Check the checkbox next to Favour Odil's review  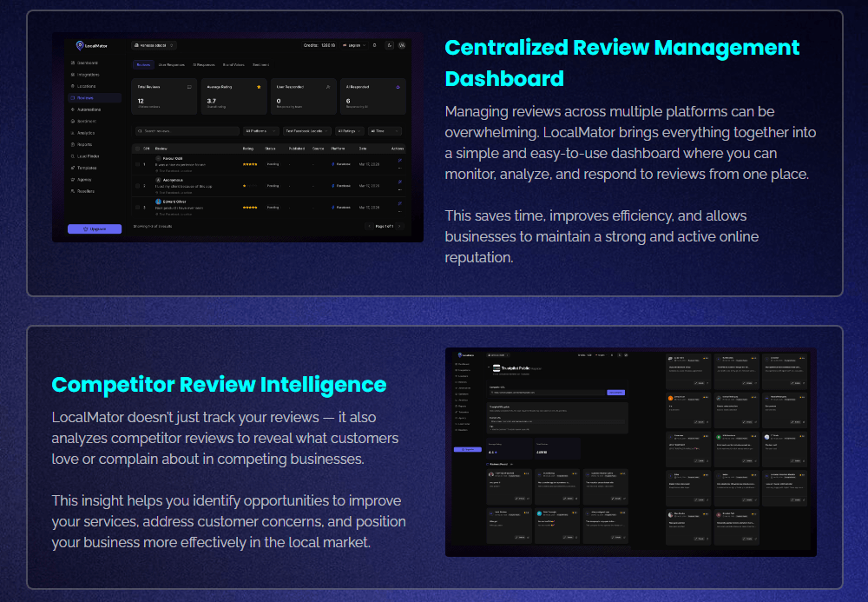(137, 164)
